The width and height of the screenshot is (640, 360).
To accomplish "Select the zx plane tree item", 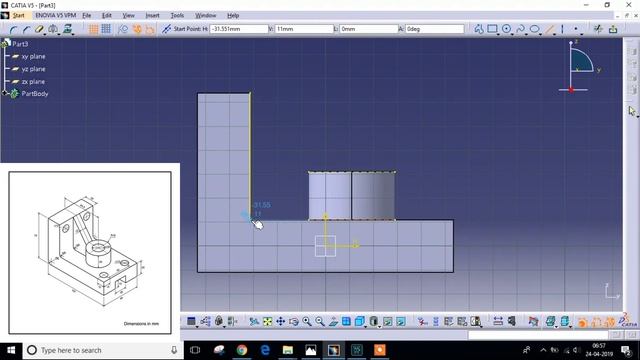I will tap(33, 82).
